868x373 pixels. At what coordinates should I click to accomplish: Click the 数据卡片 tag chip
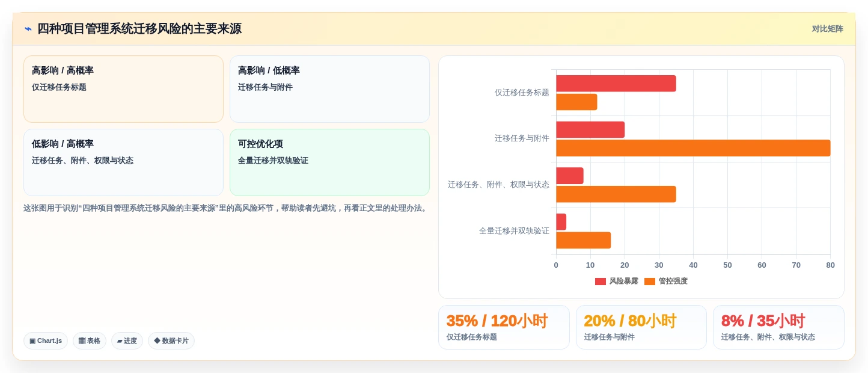coord(171,341)
